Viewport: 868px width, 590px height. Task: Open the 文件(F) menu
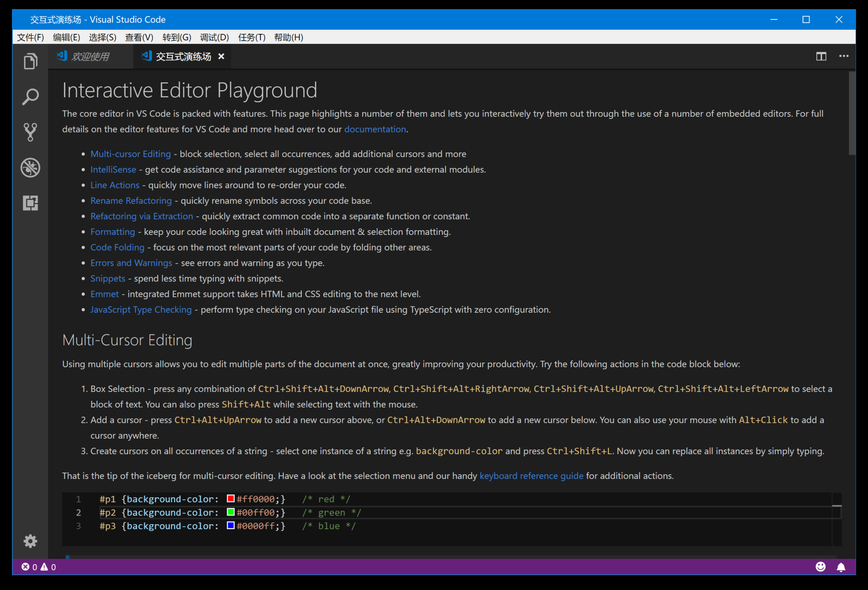coord(30,37)
